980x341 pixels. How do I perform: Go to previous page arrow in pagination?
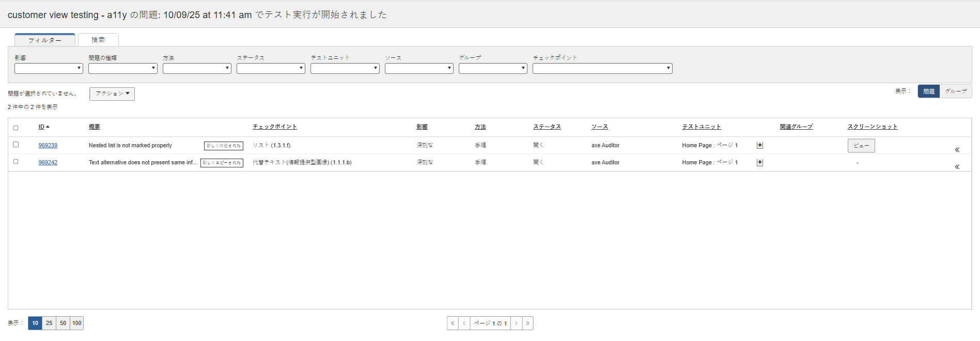464,323
